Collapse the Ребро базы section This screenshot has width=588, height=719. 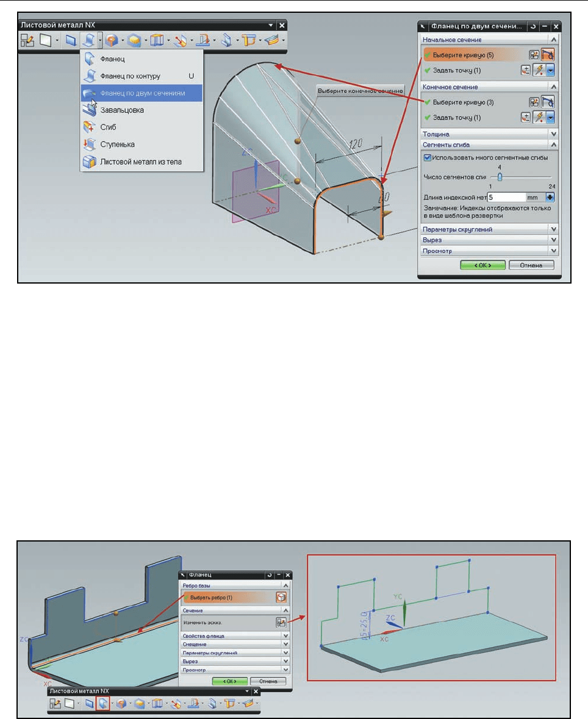(x=285, y=585)
